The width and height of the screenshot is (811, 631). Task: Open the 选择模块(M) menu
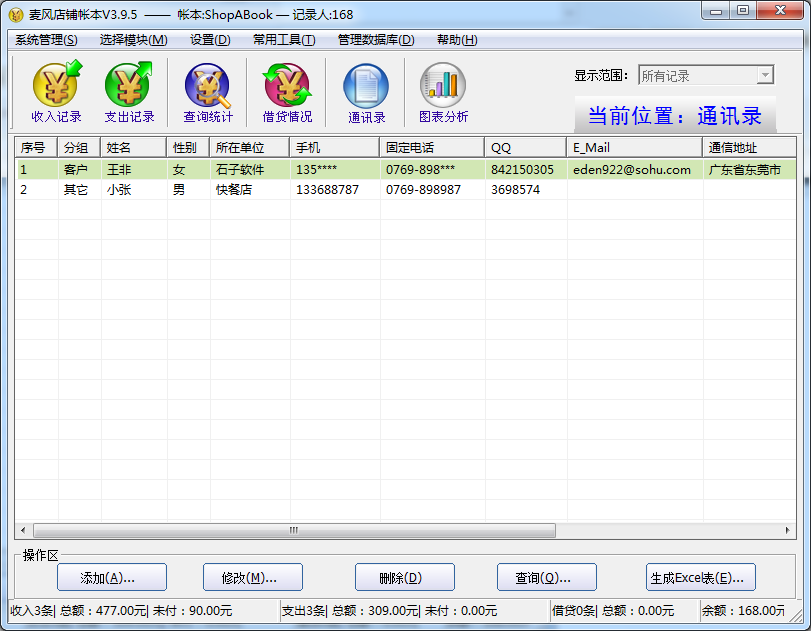pyautogui.click(x=133, y=40)
